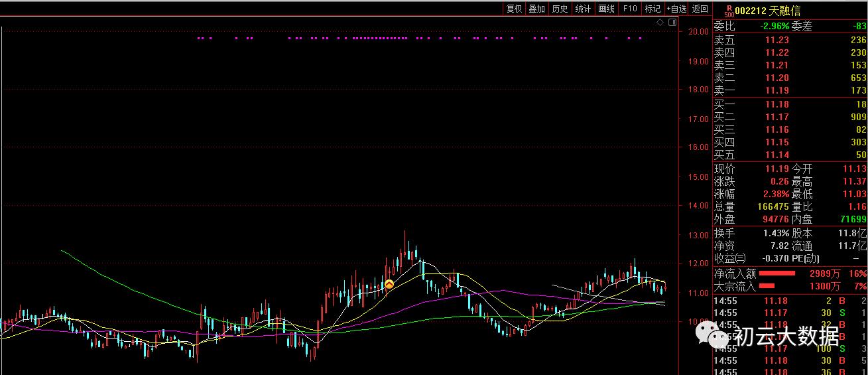Toggle the panel layout icon beside the diamond
The height and width of the screenshot is (375, 868).
pos(672,23)
